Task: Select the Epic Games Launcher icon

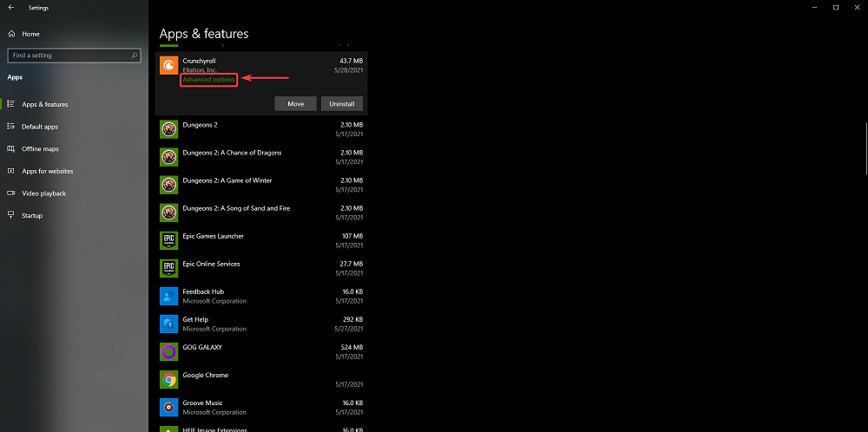Action: click(168, 240)
